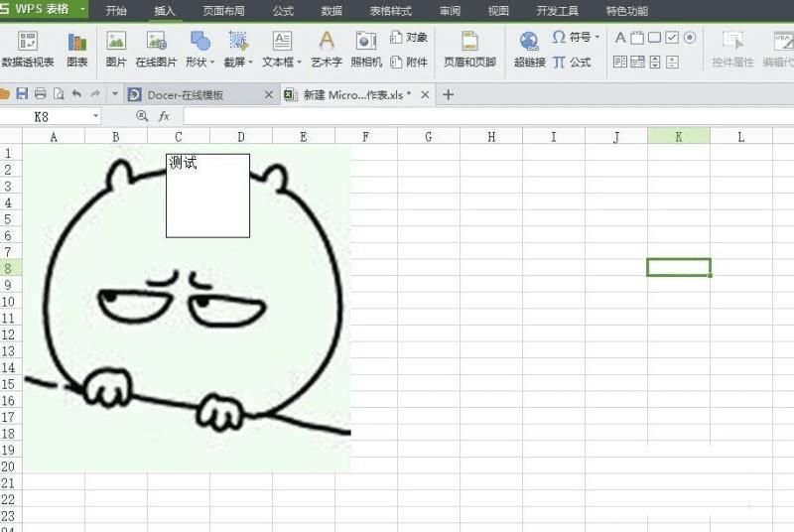Expand the text box (文本框) dropdown arrow

(x=299, y=63)
